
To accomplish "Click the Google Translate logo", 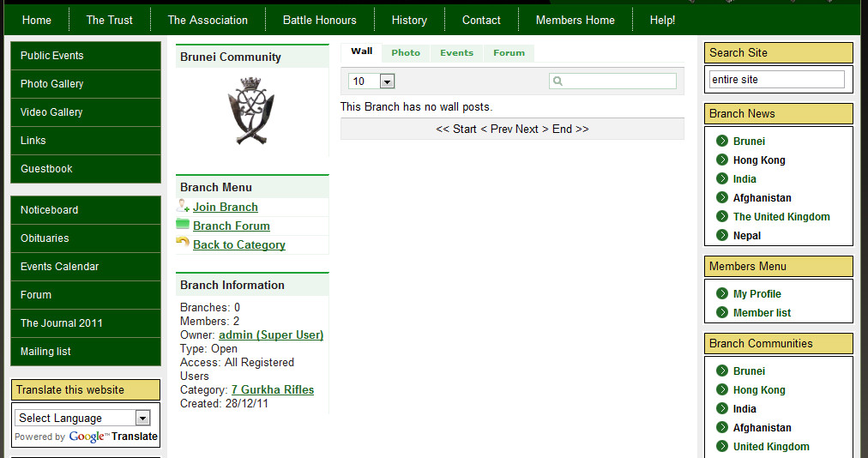I will [113, 437].
